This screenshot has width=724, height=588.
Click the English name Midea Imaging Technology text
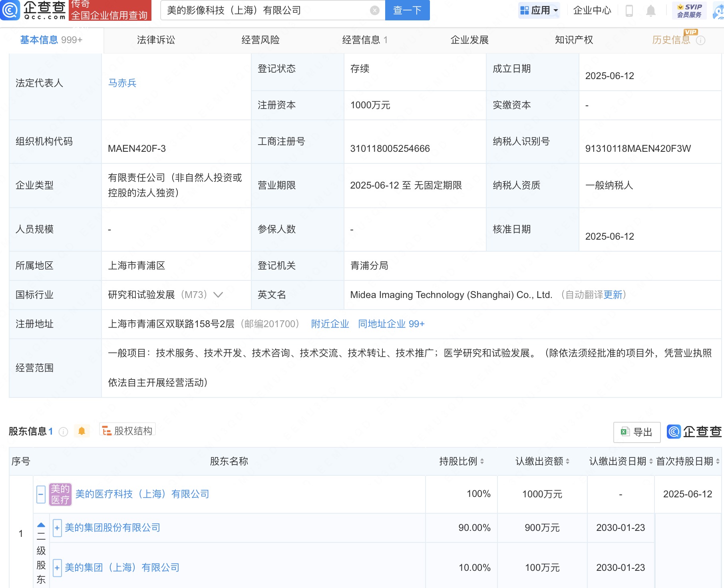tap(451, 295)
